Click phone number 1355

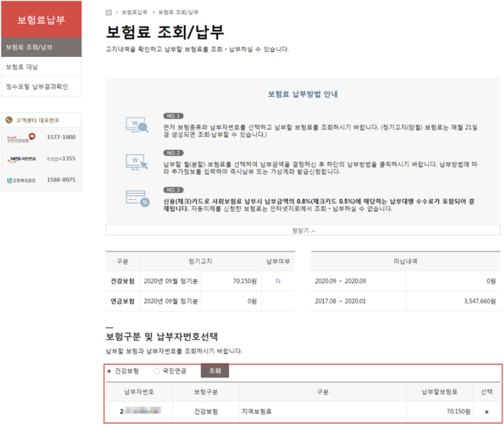69,158
